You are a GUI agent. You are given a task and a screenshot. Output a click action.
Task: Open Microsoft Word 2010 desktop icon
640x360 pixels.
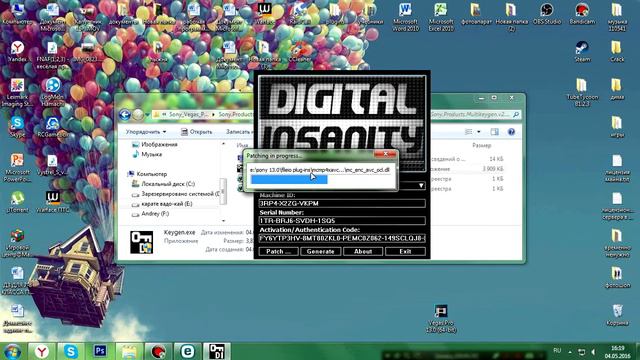[405, 17]
